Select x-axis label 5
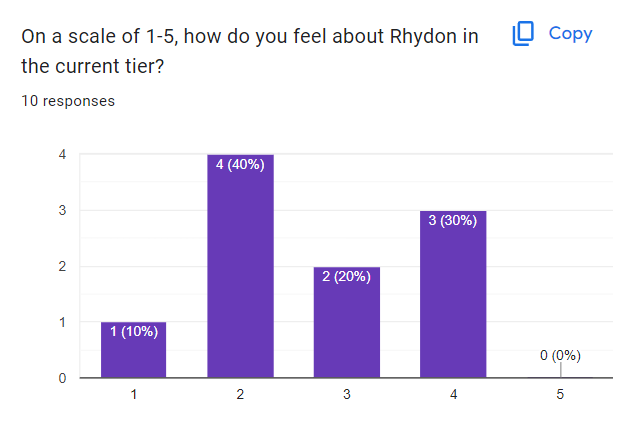Screen dimensions: 619x431 pos(560,395)
